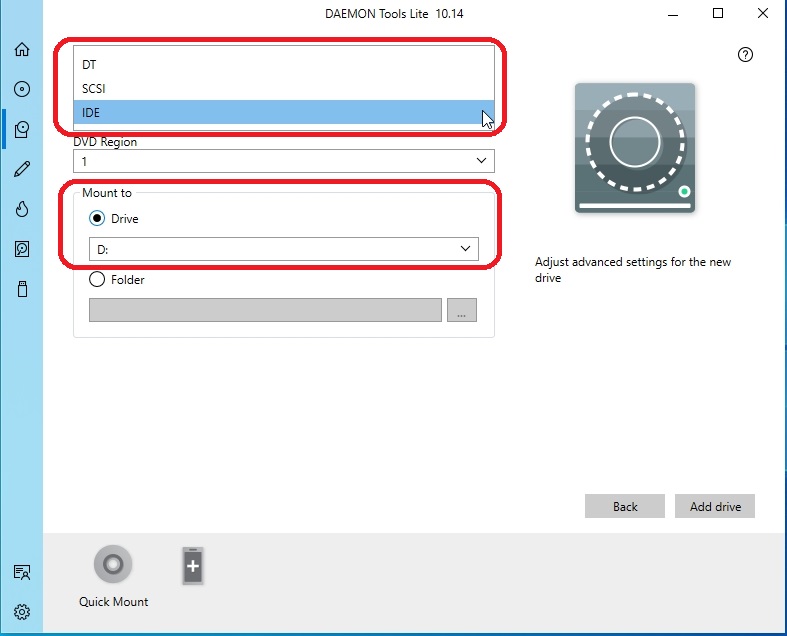Click the disabled folder path field
Screen dimensions: 787x636
(265, 310)
